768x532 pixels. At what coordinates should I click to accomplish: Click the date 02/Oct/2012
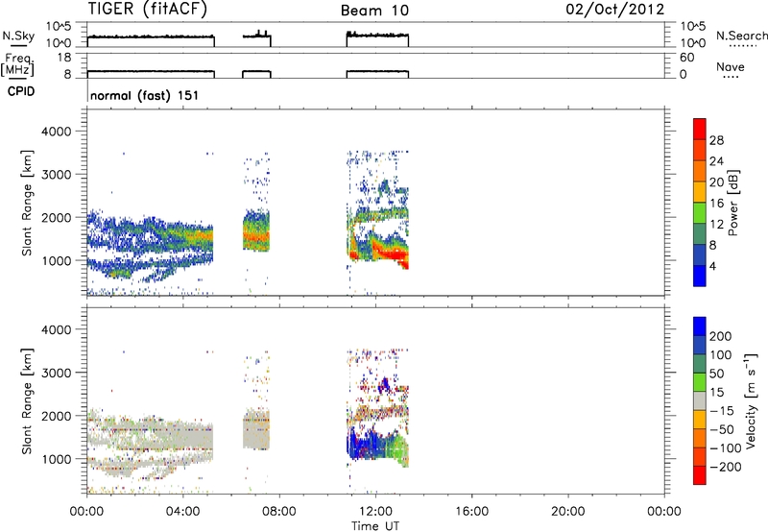[x=615, y=10]
